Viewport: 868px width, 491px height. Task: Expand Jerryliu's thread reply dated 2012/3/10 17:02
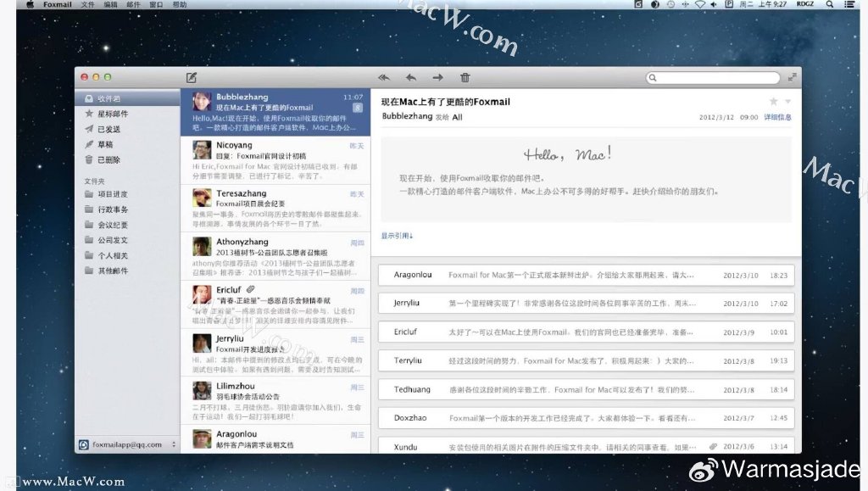[x=587, y=304]
